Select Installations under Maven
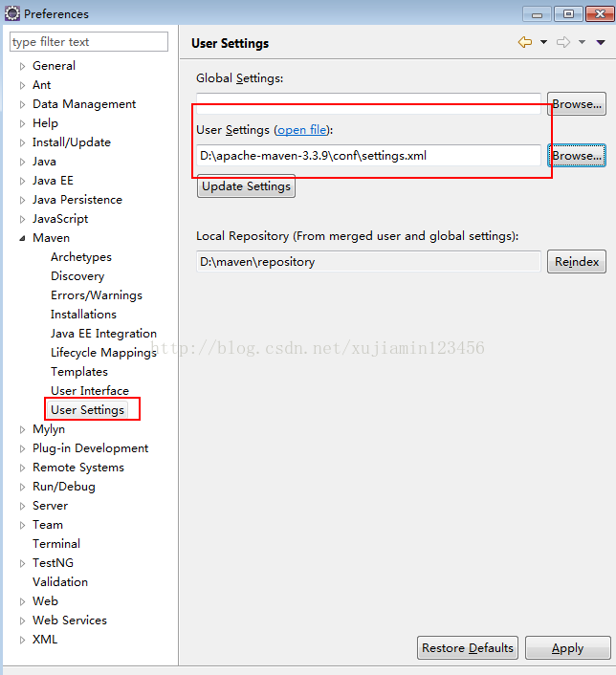The height and width of the screenshot is (675, 616). [83, 315]
